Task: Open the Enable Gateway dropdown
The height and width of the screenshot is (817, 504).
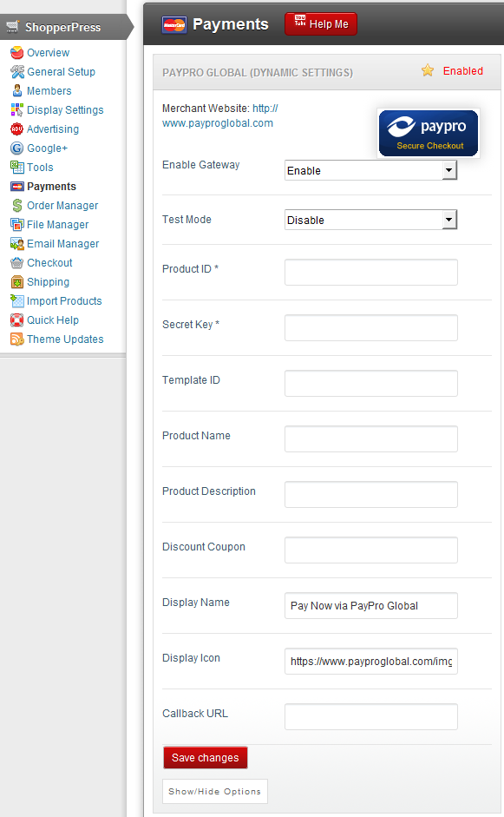Action: pos(370,170)
